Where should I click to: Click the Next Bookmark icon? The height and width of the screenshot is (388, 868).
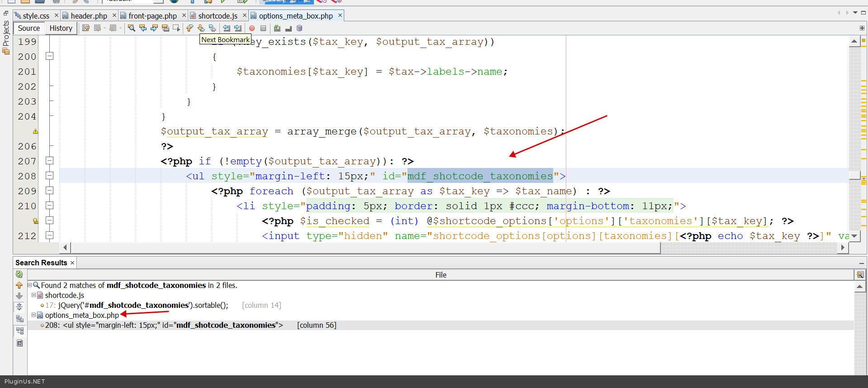pyautogui.click(x=201, y=28)
